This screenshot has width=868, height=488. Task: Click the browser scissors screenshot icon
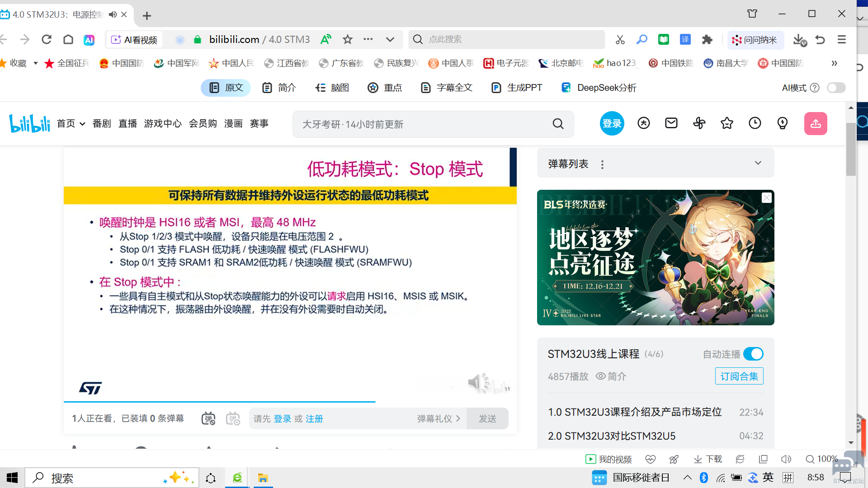[x=620, y=40]
